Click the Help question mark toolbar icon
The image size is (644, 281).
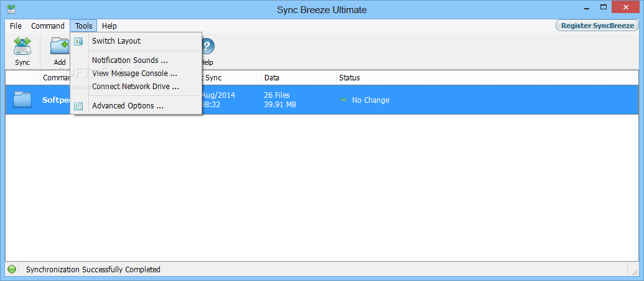207,46
